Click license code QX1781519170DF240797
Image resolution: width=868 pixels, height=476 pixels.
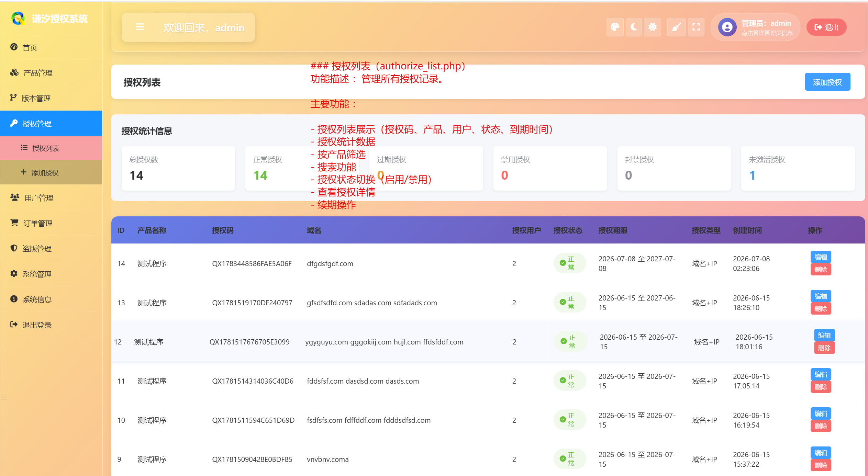(252, 303)
